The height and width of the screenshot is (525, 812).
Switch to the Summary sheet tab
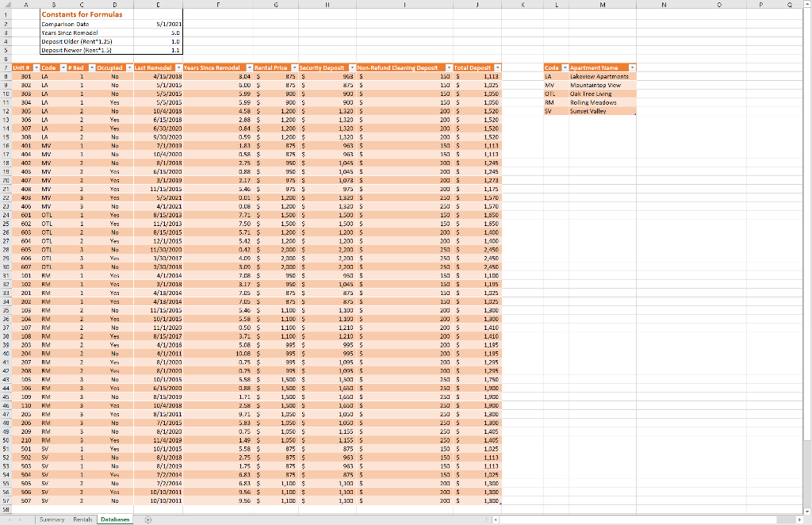tap(52, 519)
